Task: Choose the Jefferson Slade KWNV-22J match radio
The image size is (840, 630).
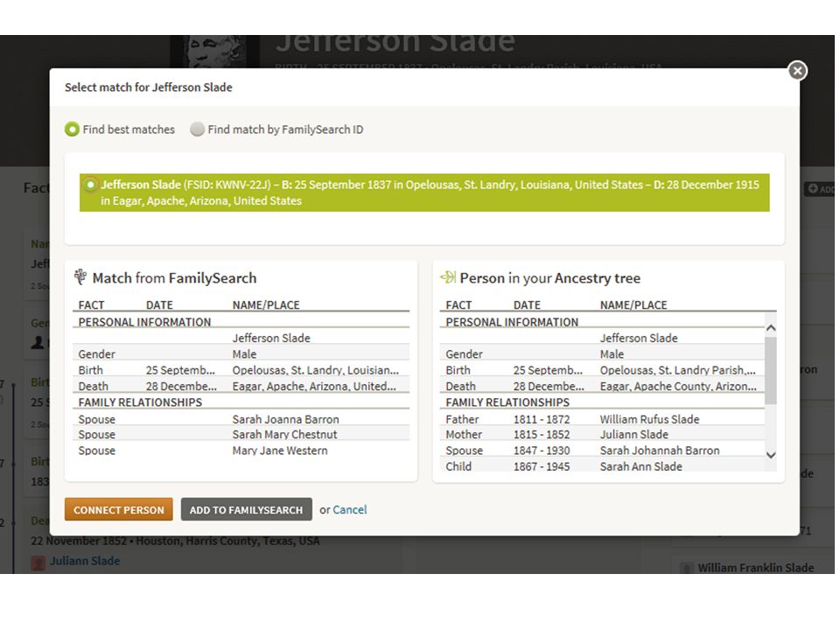Action: [90, 185]
